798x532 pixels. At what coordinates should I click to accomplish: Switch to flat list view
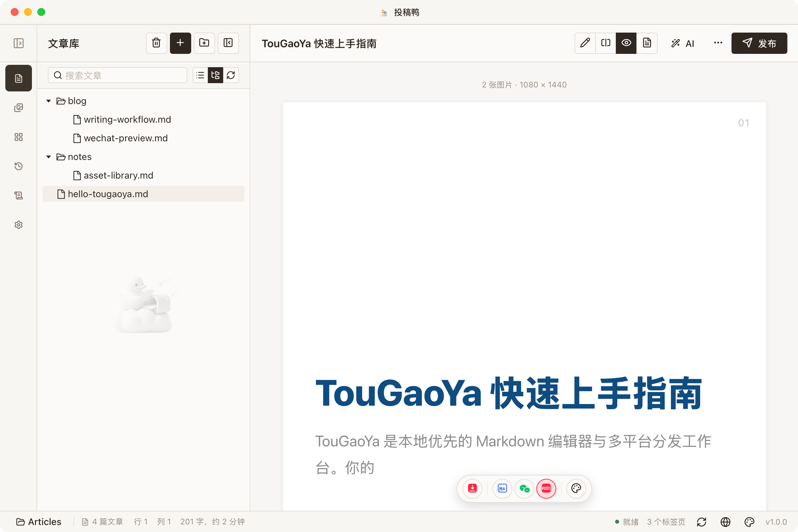coord(200,75)
